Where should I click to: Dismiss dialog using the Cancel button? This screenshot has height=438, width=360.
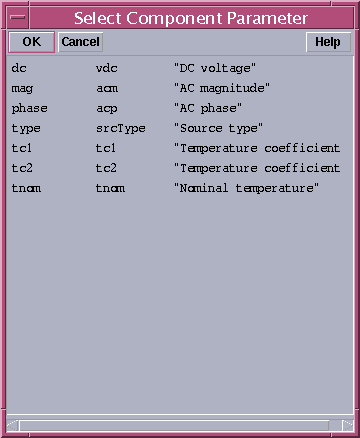coord(80,42)
